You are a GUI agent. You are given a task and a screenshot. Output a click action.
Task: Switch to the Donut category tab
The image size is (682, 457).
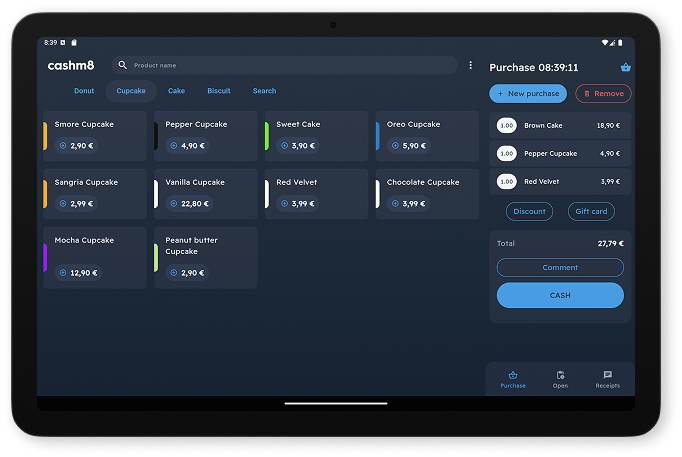pos(84,91)
